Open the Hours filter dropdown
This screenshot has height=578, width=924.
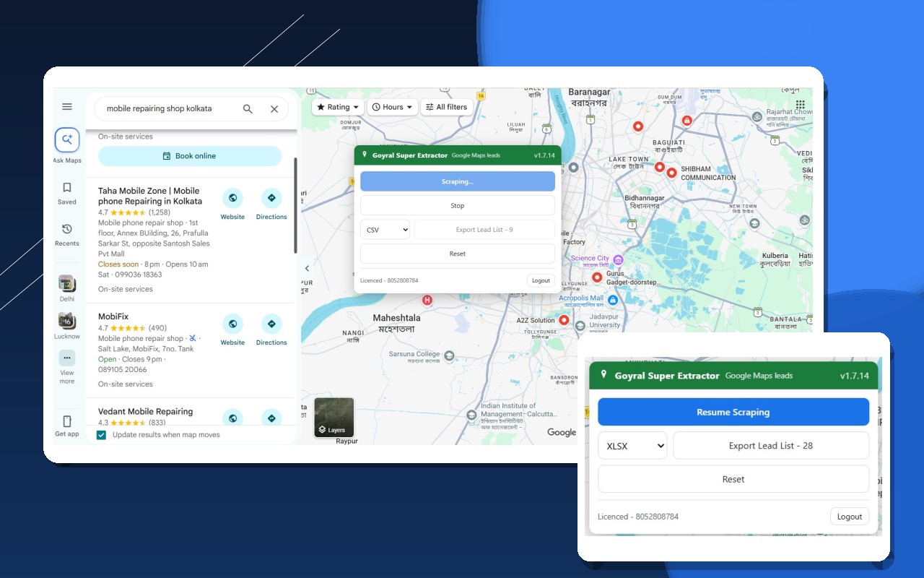click(x=393, y=107)
